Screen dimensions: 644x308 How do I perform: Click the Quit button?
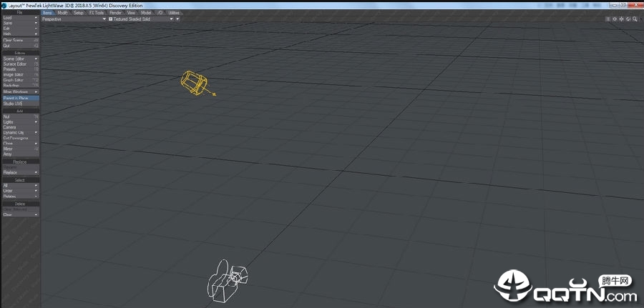[21, 46]
